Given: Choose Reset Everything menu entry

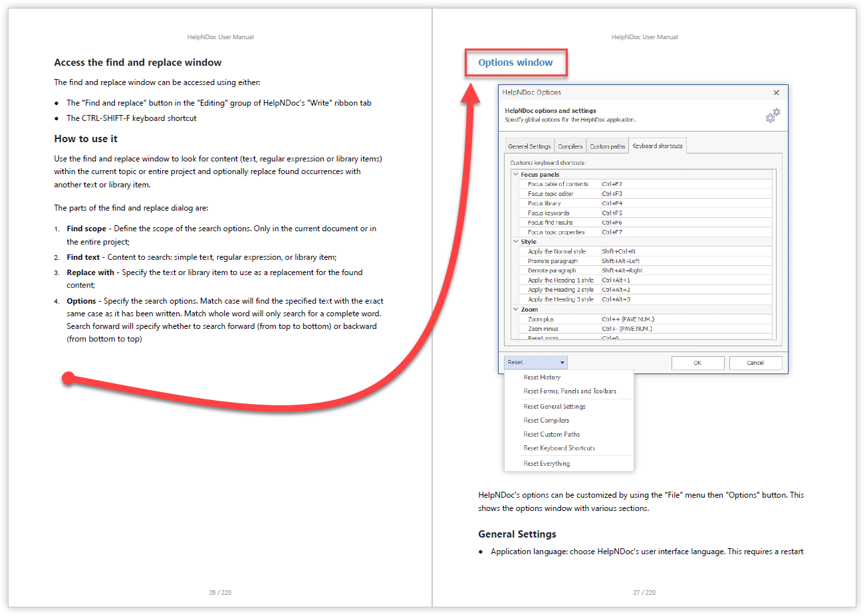Looking at the screenshot, I should (x=547, y=463).
